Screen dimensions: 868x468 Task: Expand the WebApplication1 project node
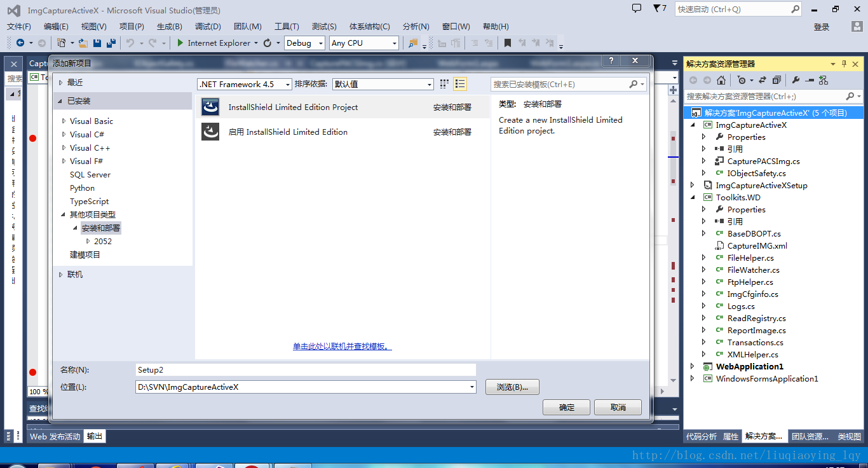tap(693, 367)
